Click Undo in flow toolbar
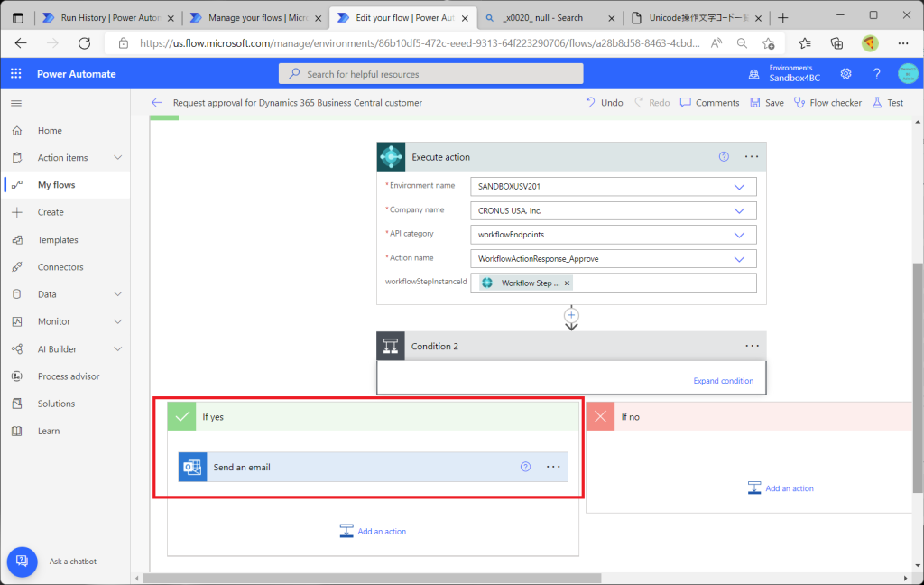This screenshot has width=924, height=585. [605, 103]
